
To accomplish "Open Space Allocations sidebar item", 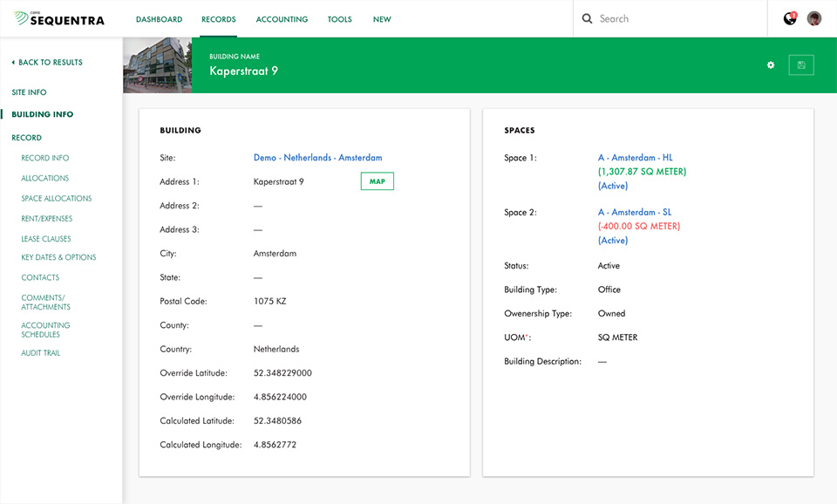I will click(56, 199).
